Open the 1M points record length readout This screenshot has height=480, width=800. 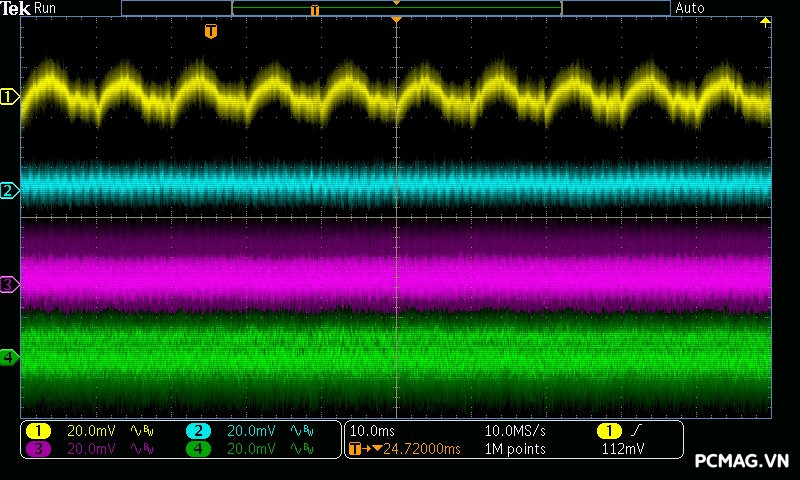515,449
